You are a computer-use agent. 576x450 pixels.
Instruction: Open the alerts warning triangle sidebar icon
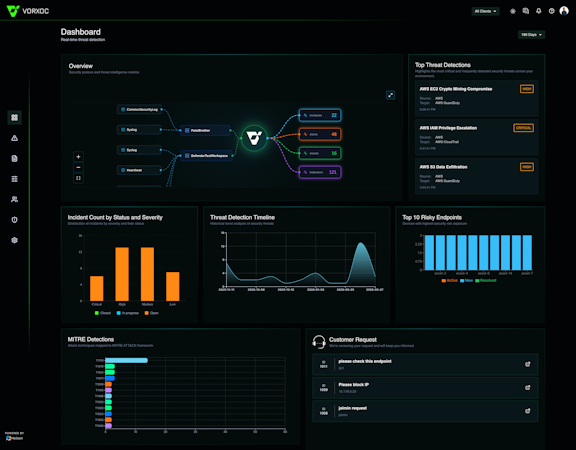(x=14, y=138)
